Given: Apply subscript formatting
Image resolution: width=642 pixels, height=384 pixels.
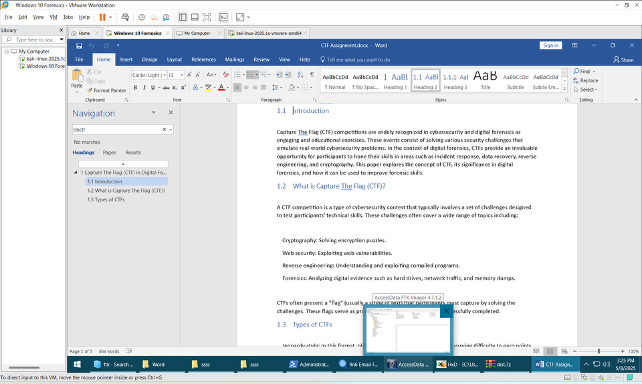Looking at the screenshot, I should (174, 88).
